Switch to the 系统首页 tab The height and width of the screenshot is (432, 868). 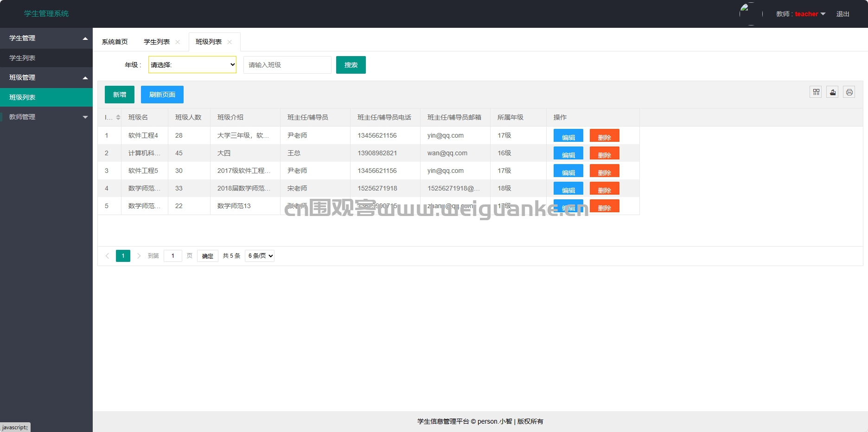[x=115, y=42]
